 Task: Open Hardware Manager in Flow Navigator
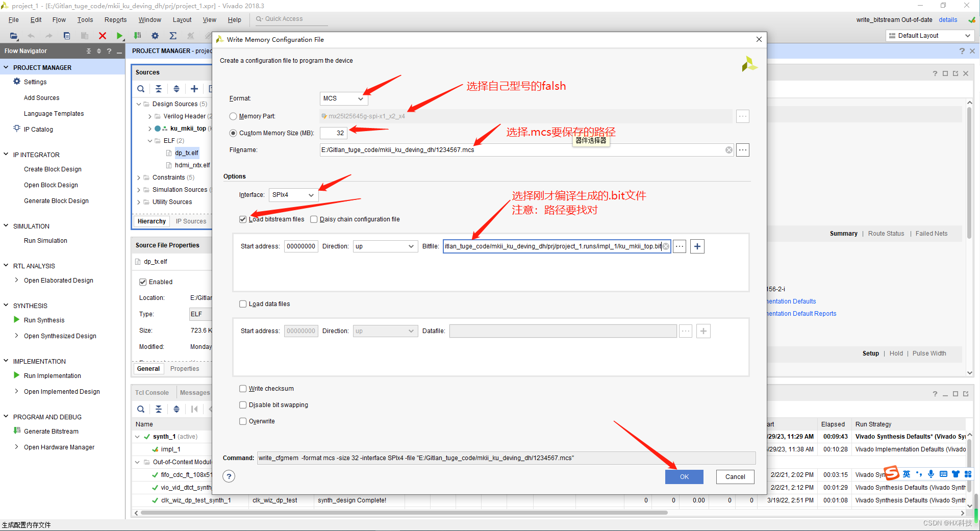click(59, 447)
